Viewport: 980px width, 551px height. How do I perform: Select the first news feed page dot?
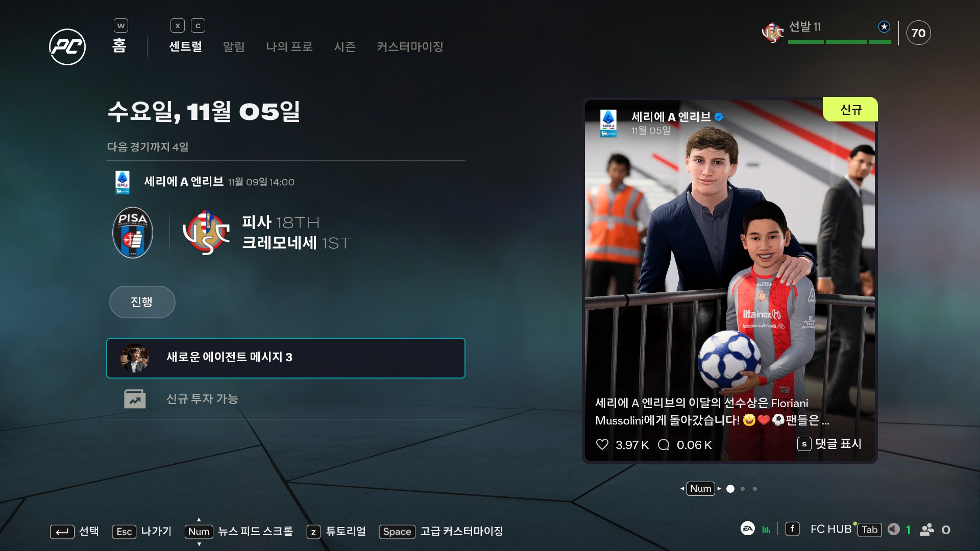coord(730,489)
